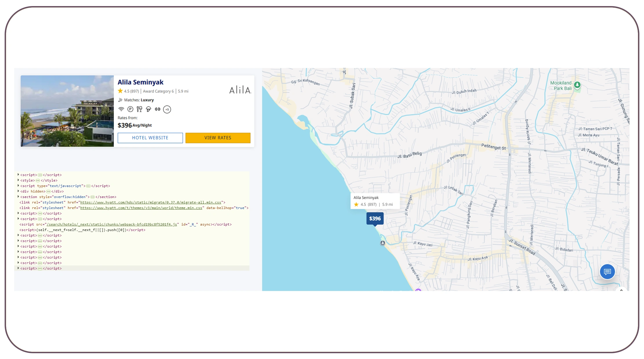Click the Alila Seminyak map tooltip card

coord(375,201)
